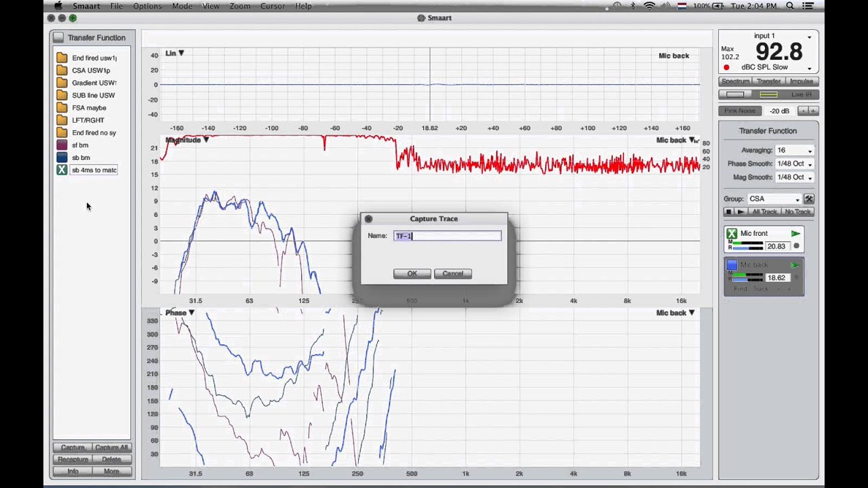Click the Recapture button
Screen dimensions: 868x488
pos(73,459)
